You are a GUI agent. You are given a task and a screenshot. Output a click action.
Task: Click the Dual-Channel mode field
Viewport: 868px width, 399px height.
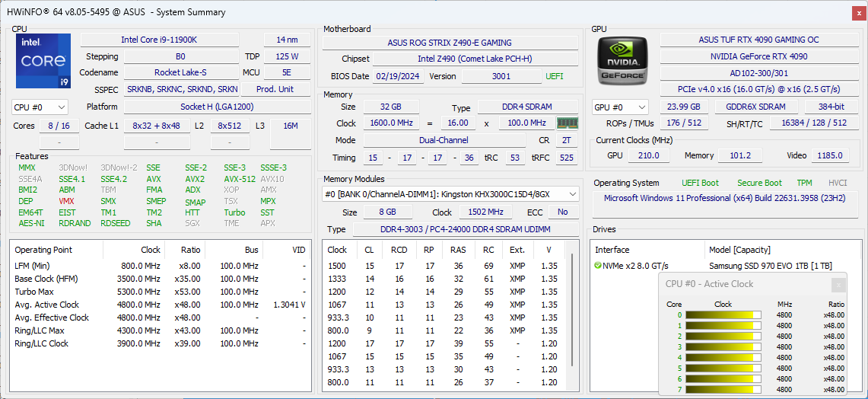444,140
